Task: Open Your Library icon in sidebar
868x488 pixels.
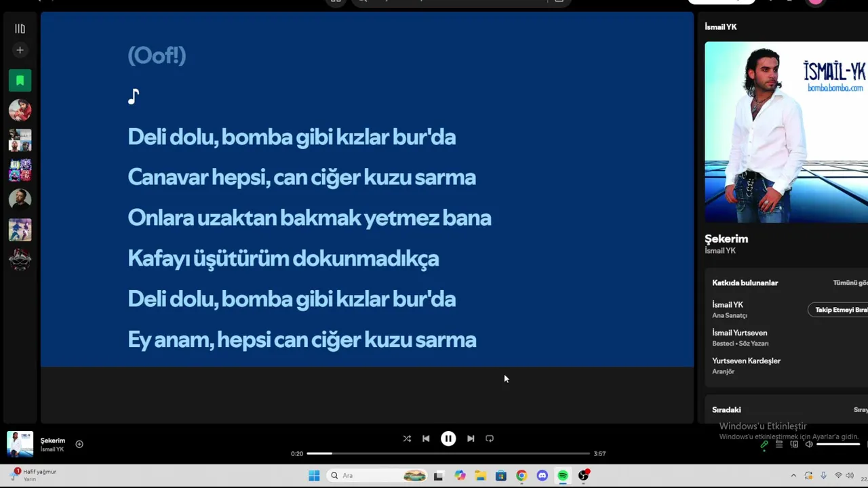Action: point(20,28)
